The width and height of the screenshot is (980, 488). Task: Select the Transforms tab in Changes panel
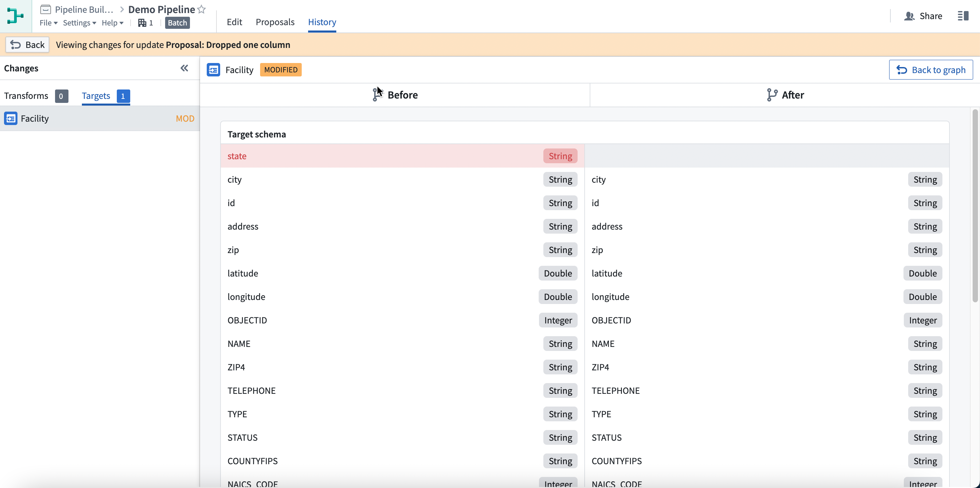pos(26,96)
